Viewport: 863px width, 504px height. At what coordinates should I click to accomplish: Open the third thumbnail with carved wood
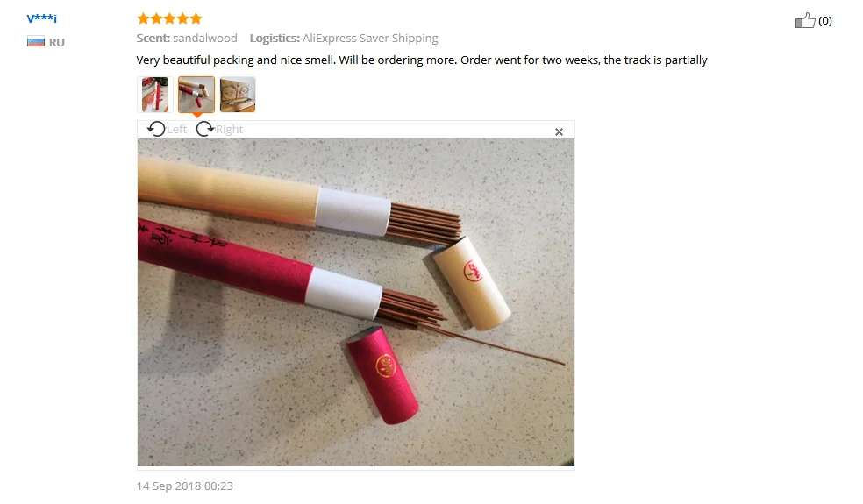[x=238, y=95]
